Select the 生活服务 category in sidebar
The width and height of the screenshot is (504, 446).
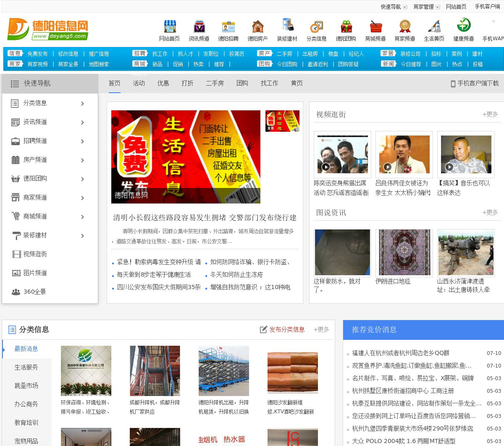point(26,368)
